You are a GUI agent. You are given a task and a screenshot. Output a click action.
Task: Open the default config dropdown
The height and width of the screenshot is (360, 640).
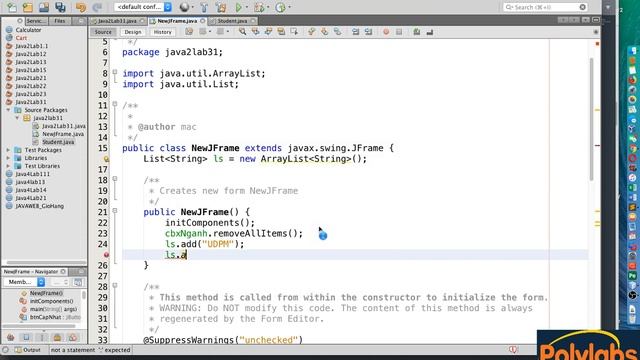(143, 7)
